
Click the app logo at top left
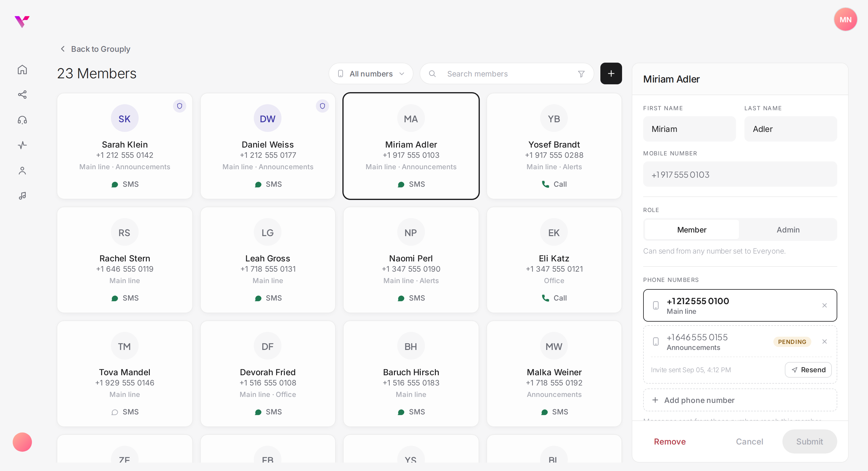point(22,22)
